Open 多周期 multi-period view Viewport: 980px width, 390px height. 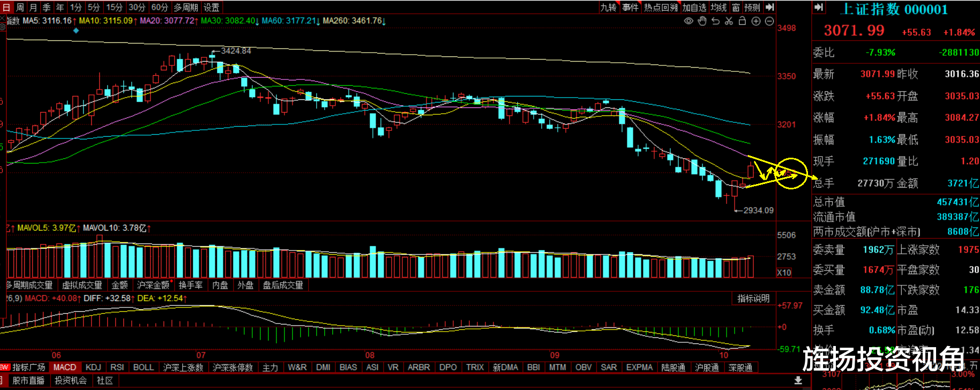[x=186, y=7]
